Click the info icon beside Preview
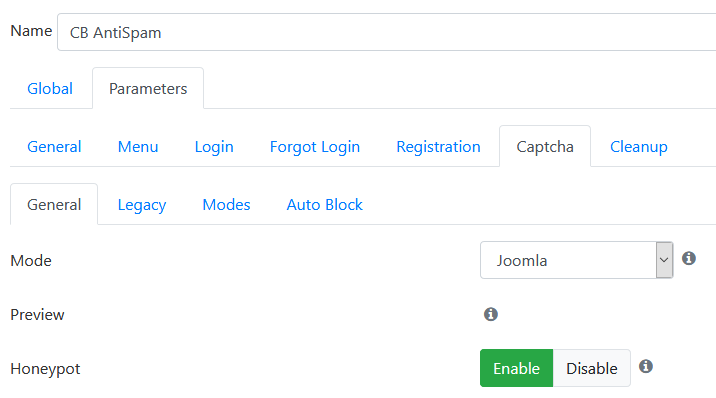This screenshot has width=716, height=398. coord(491,314)
